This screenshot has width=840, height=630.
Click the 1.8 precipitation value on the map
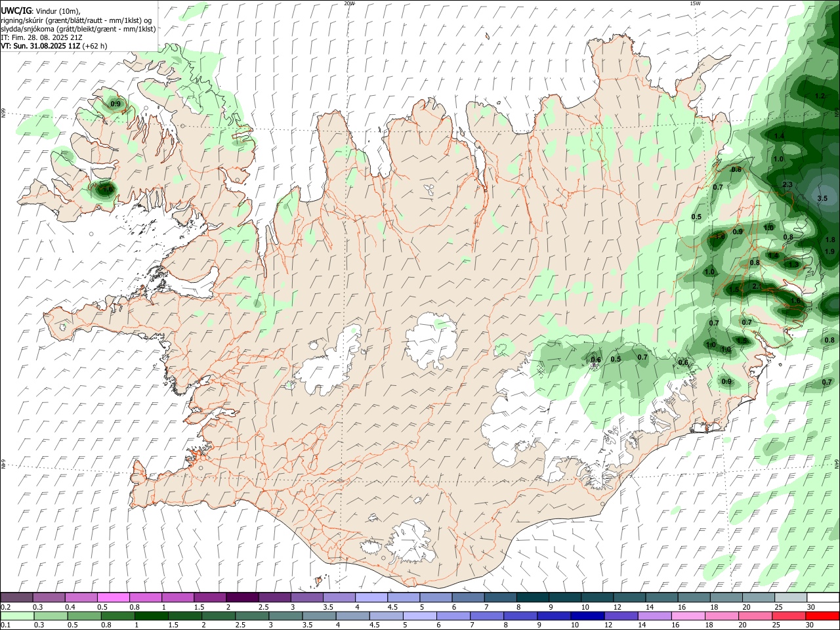pos(829,240)
